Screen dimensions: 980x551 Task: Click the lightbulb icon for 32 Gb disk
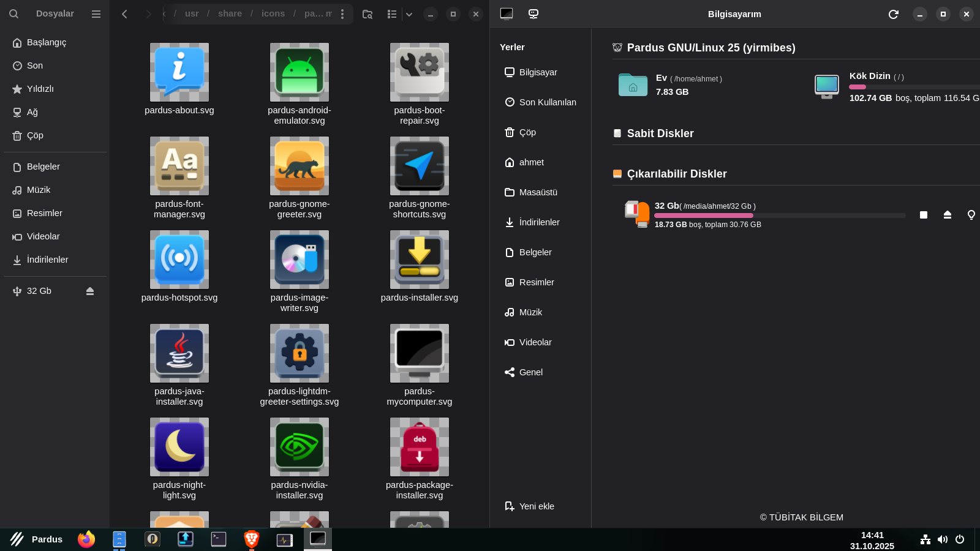coord(971,215)
